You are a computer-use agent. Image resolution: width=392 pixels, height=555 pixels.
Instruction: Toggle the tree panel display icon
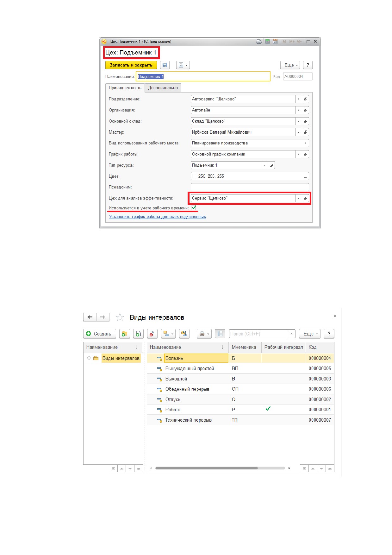220,334
